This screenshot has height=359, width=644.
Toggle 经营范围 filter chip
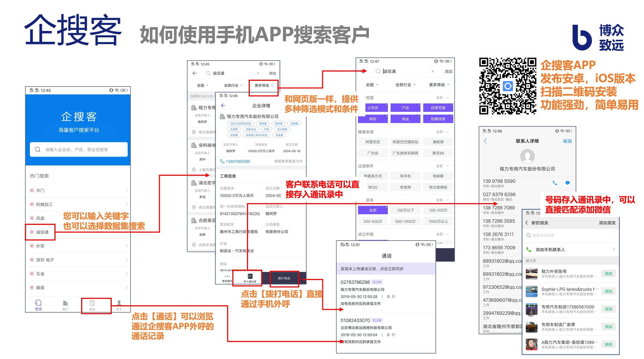tap(438, 107)
